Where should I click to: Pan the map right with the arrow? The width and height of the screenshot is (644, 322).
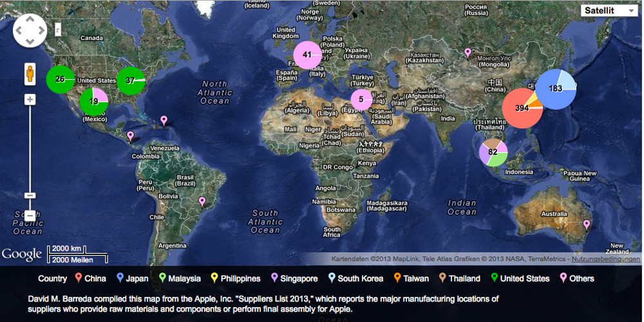point(41,30)
